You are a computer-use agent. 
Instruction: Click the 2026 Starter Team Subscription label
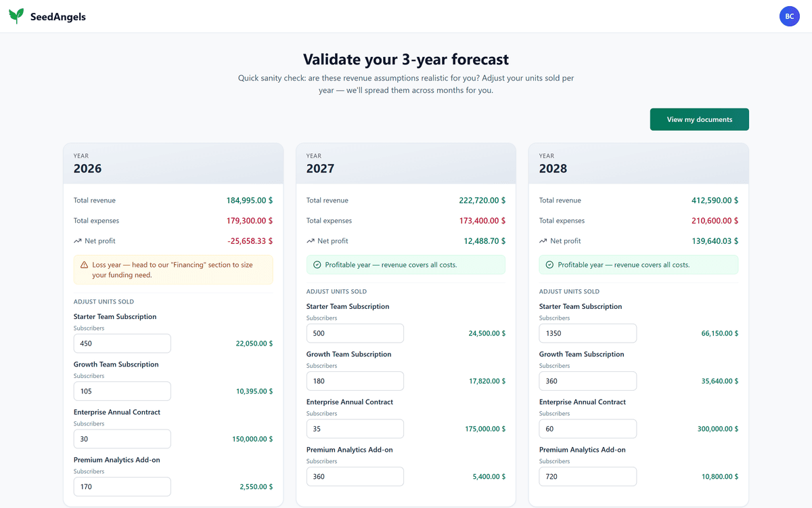(115, 316)
